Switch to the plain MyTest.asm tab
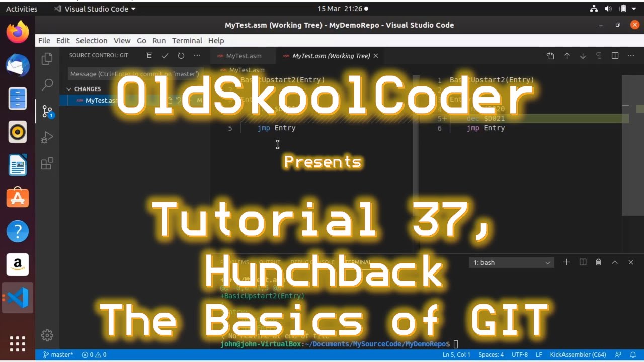This screenshot has height=362, width=644. click(243, 56)
